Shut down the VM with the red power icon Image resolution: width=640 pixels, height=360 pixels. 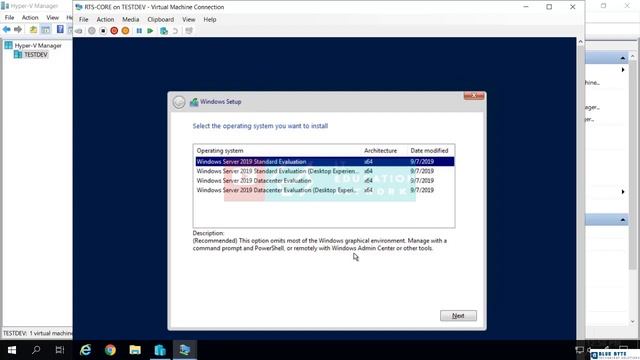114,31
